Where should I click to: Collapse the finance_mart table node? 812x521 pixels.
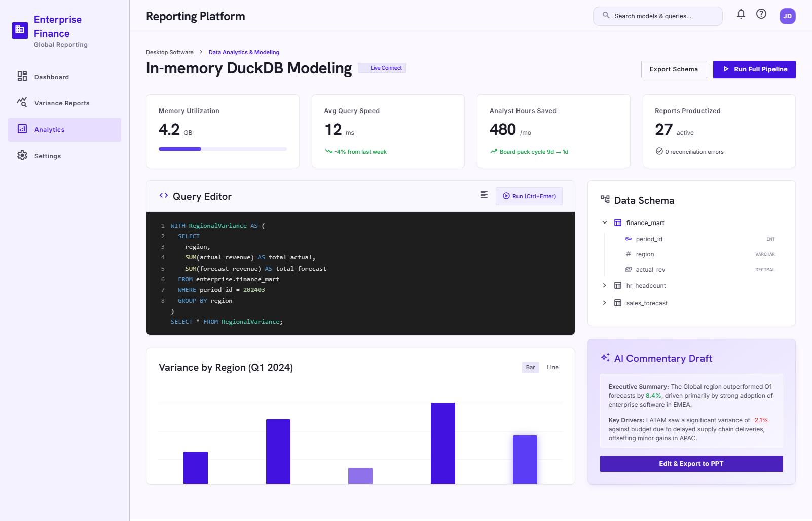click(x=605, y=222)
